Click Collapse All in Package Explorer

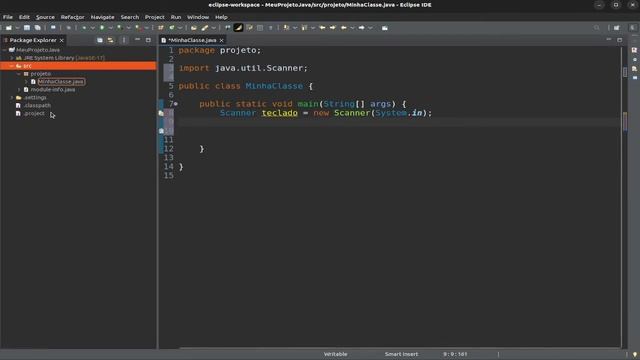tap(100, 40)
